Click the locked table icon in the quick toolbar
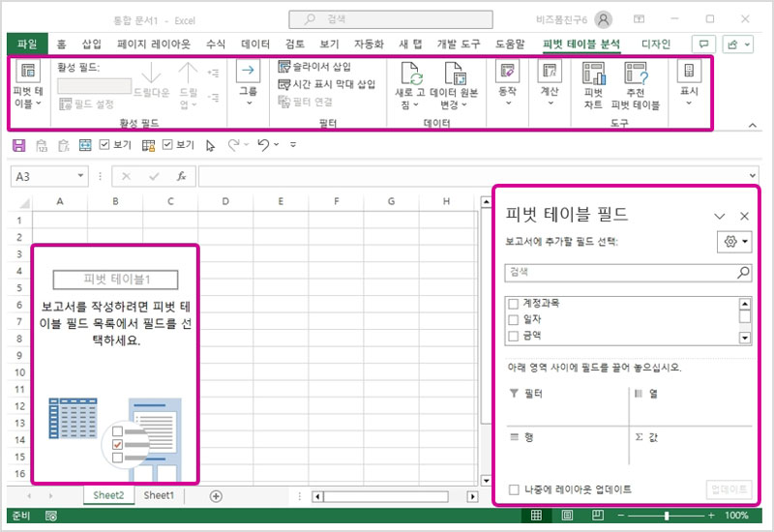The image size is (774, 532). pos(149,145)
